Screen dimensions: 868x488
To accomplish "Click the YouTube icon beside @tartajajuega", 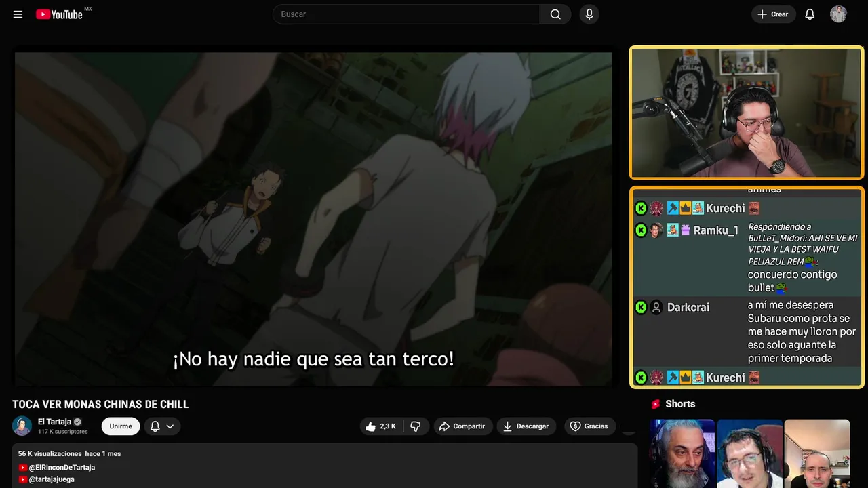I will (23, 479).
